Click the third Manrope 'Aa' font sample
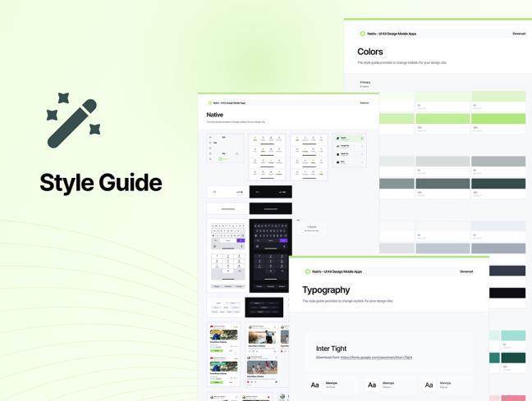The width and height of the screenshot is (532, 401). pos(429,385)
